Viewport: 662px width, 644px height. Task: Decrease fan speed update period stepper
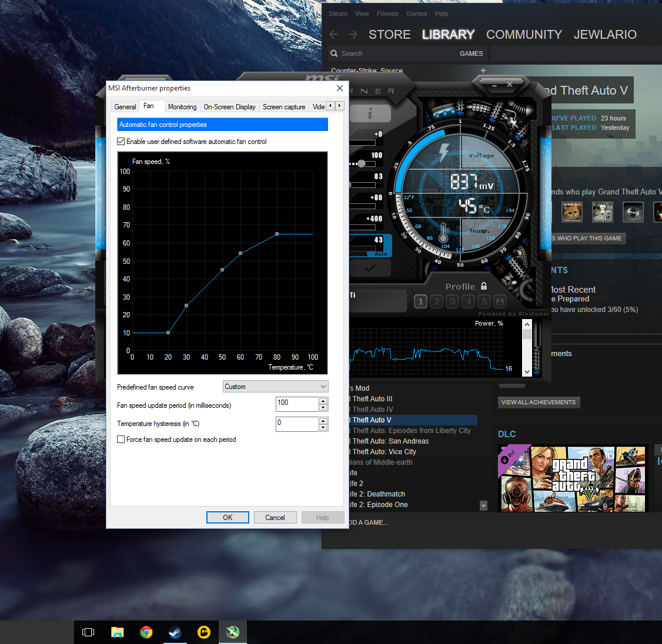point(323,408)
